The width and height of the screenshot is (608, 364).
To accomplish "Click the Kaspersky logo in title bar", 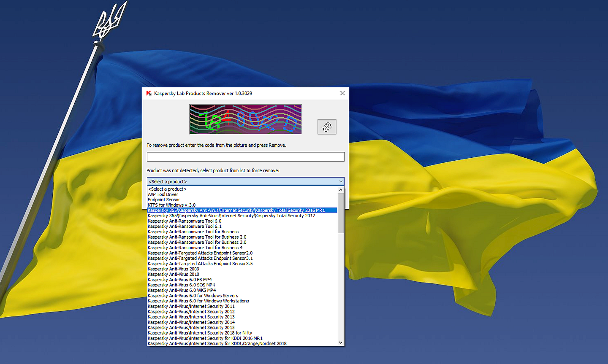I will pos(149,93).
